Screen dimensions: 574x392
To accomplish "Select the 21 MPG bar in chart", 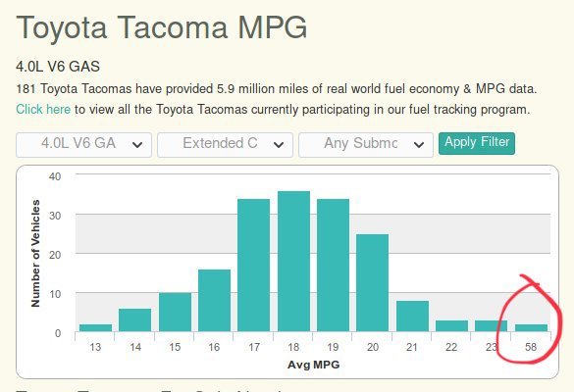I will [412, 317].
